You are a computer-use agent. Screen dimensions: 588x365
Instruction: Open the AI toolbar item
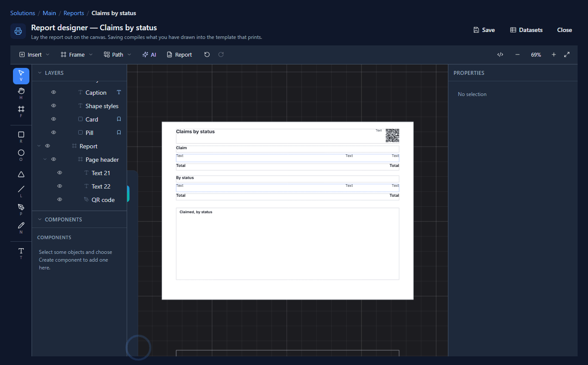tap(149, 54)
